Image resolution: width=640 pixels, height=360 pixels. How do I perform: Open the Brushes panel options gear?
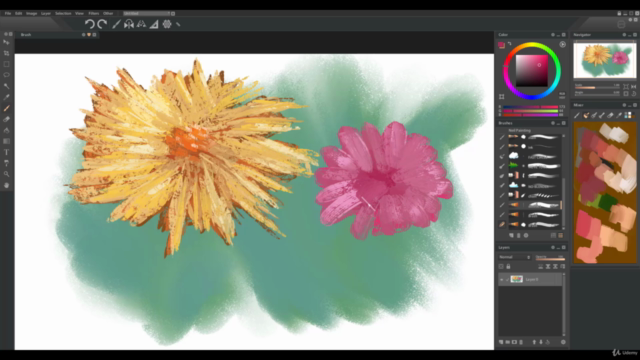click(x=553, y=123)
